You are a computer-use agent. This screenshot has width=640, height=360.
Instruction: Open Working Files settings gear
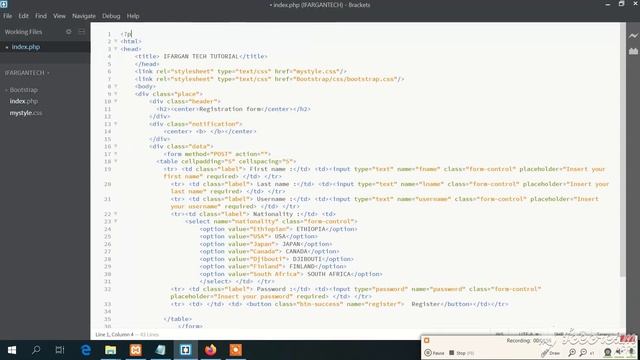(69, 31)
